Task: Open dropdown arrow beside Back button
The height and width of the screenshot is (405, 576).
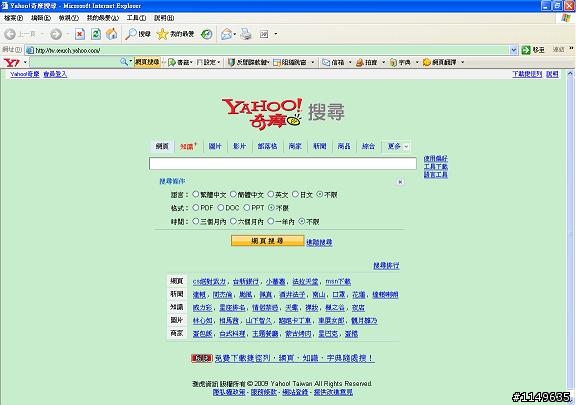Action: coord(42,34)
